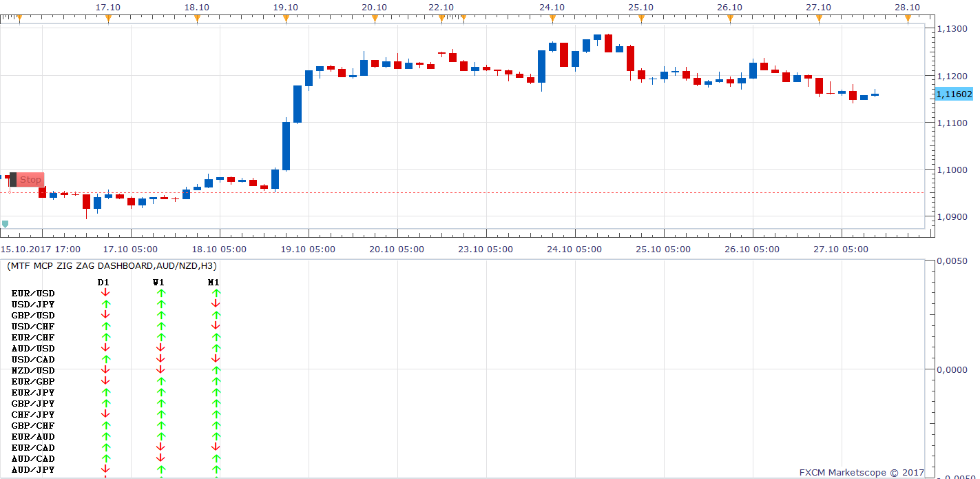Click the EUR/CAD M1 red down arrow
This screenshot has height=479, width=980.
click(x=216, y=447)
